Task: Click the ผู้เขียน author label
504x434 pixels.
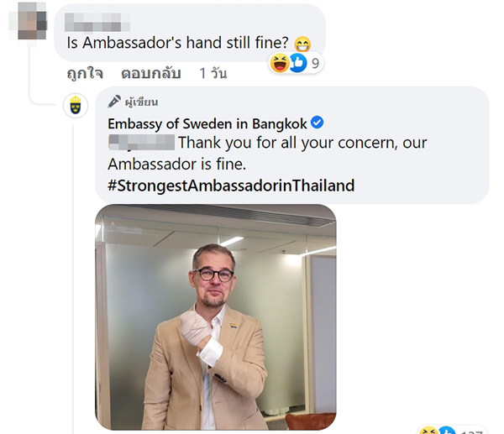Action: pyautogui.click(x=141, y=102)
